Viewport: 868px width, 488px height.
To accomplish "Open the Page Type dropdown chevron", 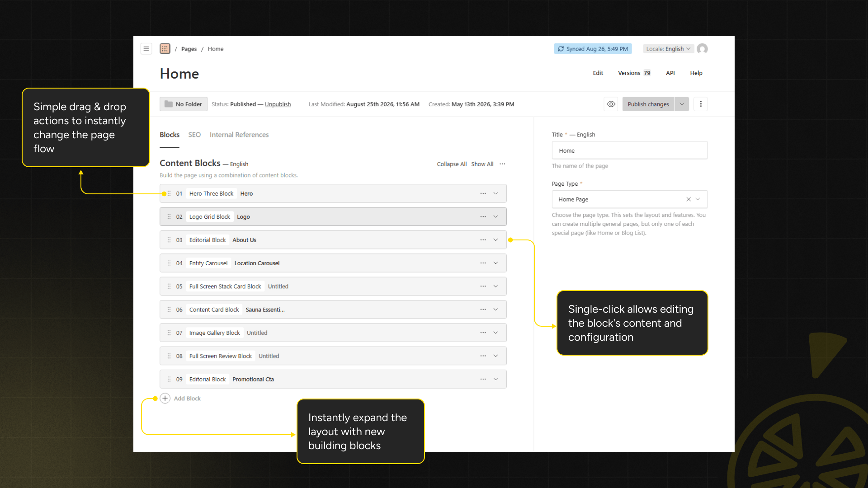I will 698,199.
